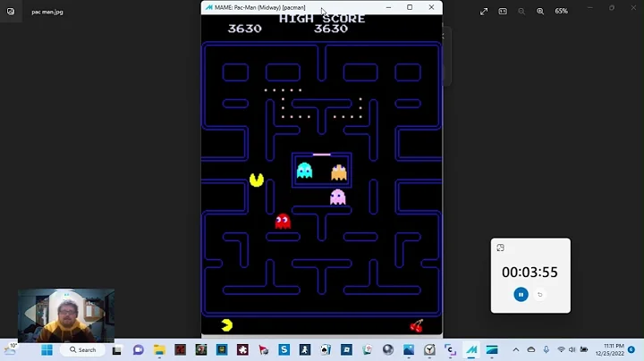Open the Chat app on taskbar
This screenshot has width=644, height=361.
click(139, 350)
